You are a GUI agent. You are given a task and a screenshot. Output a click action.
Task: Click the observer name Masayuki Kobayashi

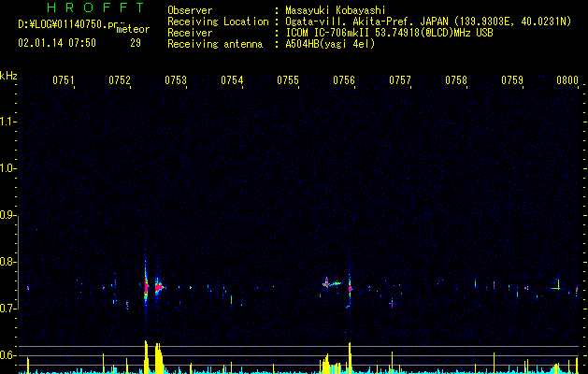(336, 10)
